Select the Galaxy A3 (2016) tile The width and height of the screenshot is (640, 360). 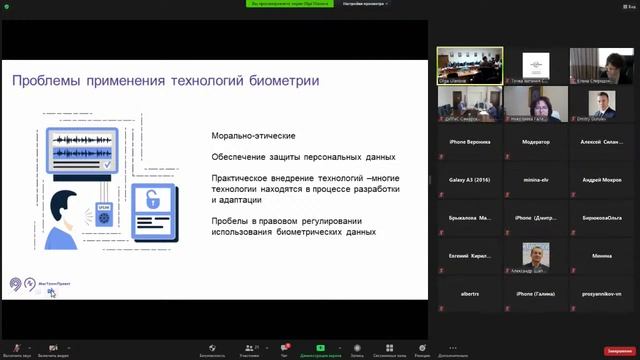coord(470,180)
